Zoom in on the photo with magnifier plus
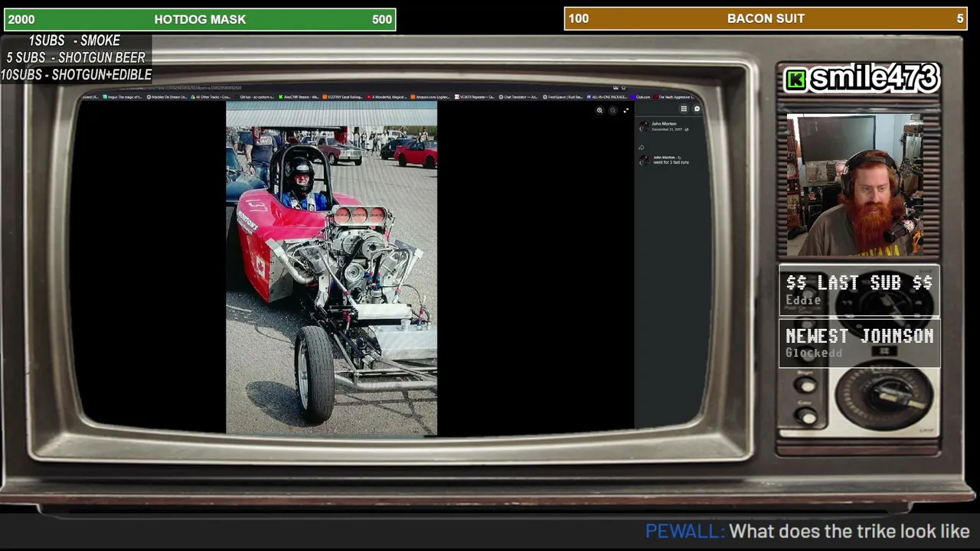980x551 pixels. pyautogui.click(x=599, y=110)
